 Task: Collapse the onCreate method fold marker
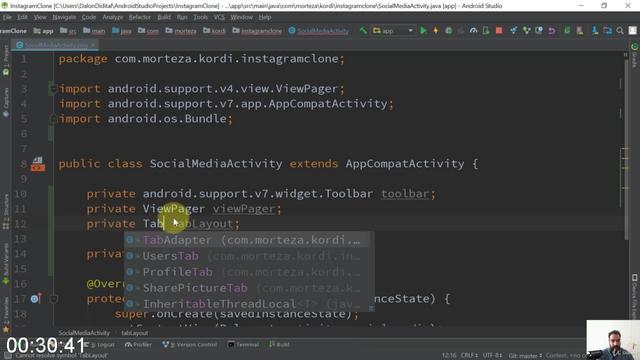[53, 299]
